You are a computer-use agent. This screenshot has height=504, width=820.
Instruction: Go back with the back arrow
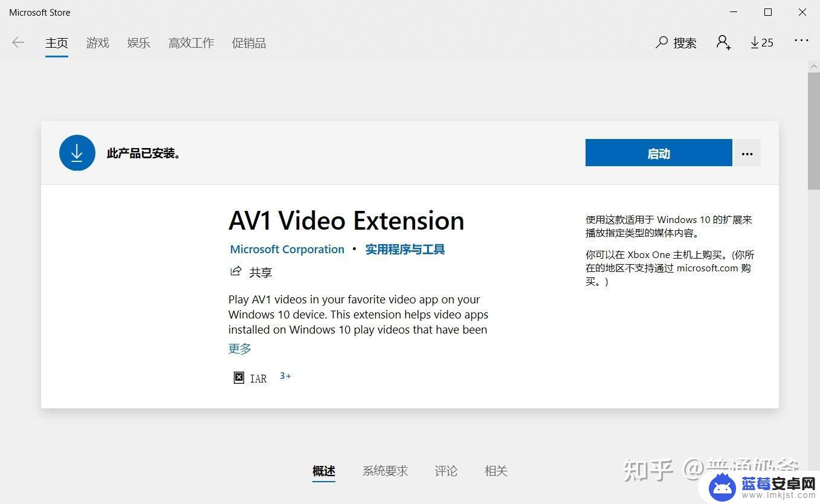(18, 42)
